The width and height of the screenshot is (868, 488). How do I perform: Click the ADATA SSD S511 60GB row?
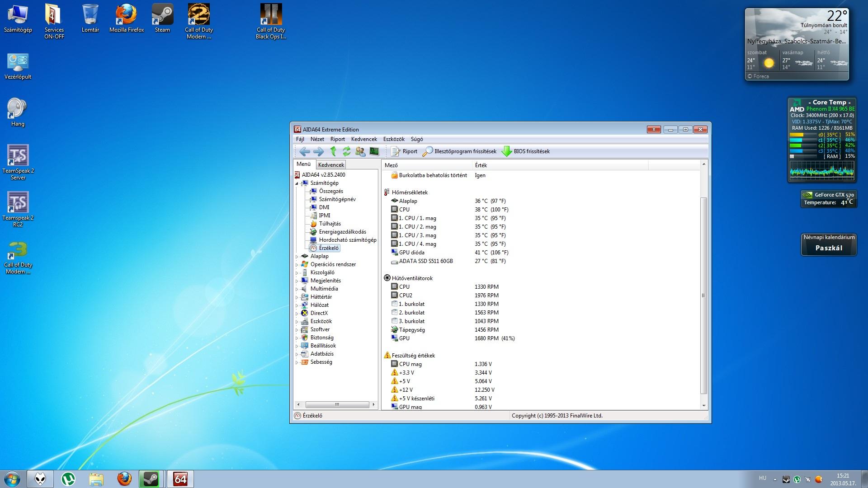(x=540, y=261)
